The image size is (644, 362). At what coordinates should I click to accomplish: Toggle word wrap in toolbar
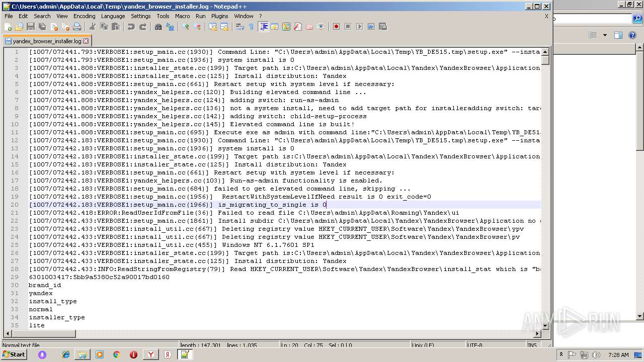coord(239,27)
